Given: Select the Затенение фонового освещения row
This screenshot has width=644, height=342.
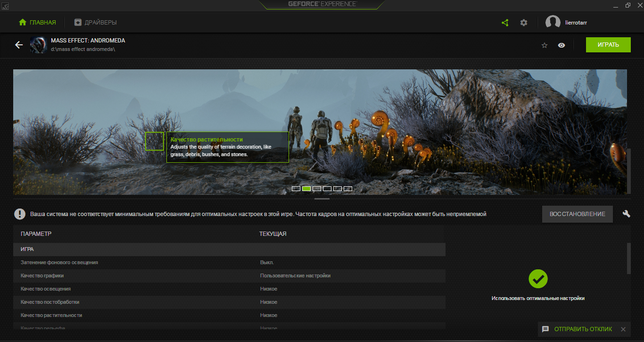Looking at the screenshot, I should pos(229,262).
